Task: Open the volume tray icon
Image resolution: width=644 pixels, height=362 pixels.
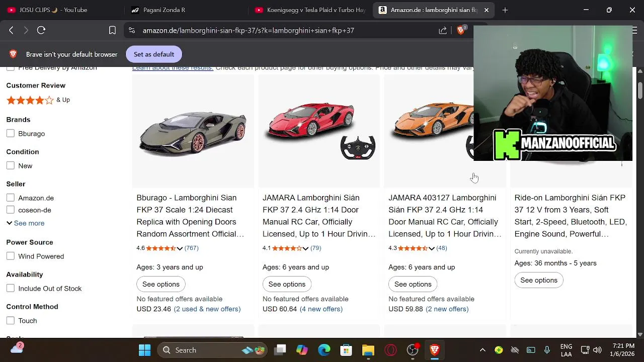Action: tap(597, 350)
